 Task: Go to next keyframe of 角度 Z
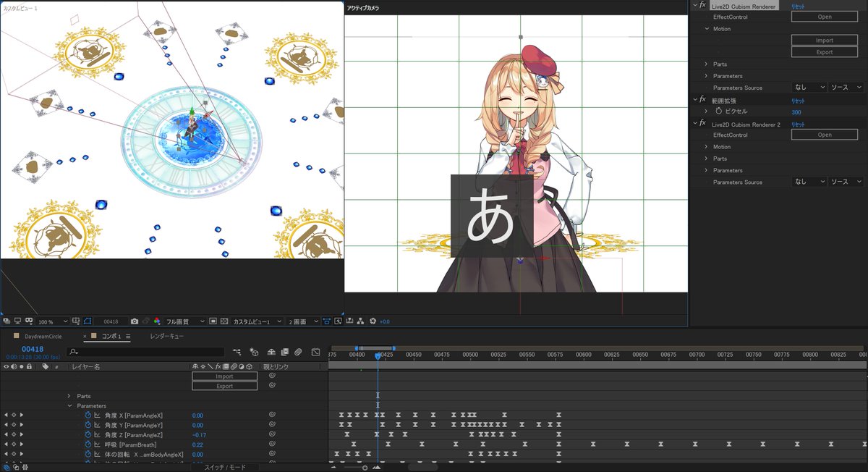point(21,434)
